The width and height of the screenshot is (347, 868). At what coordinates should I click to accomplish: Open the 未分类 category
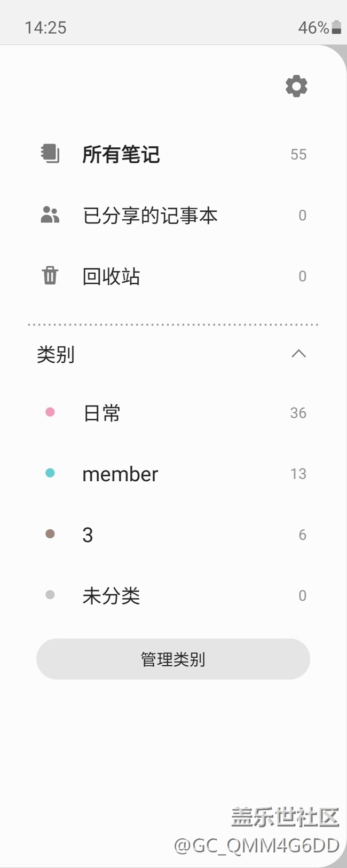111,595
